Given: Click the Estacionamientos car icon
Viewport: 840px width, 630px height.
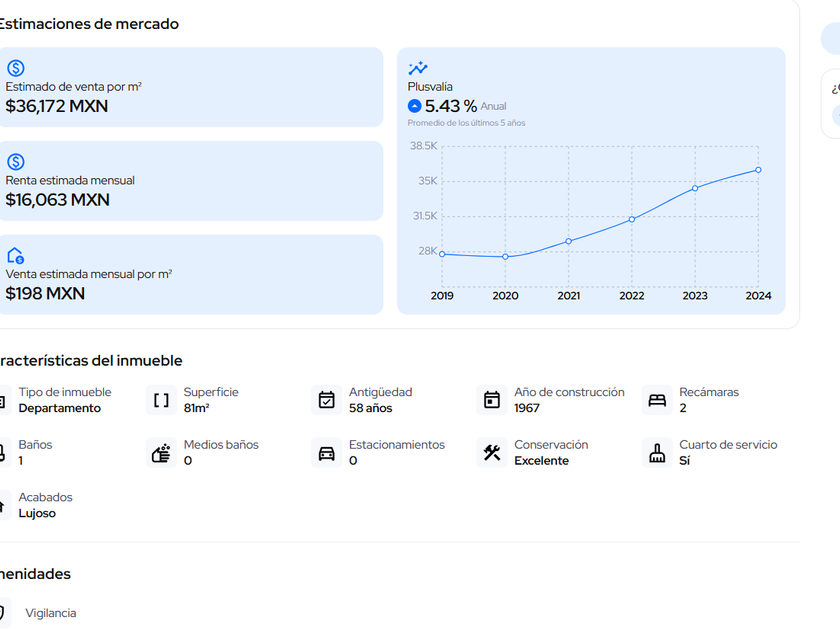Looking at the screenshot, I should coord(326,453).
